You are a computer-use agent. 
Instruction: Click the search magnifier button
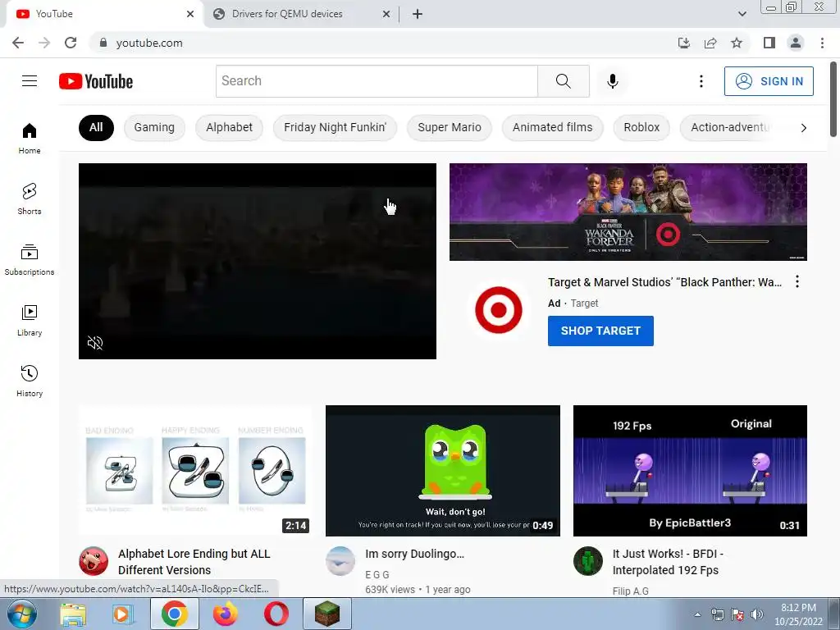tap(563, 81)
